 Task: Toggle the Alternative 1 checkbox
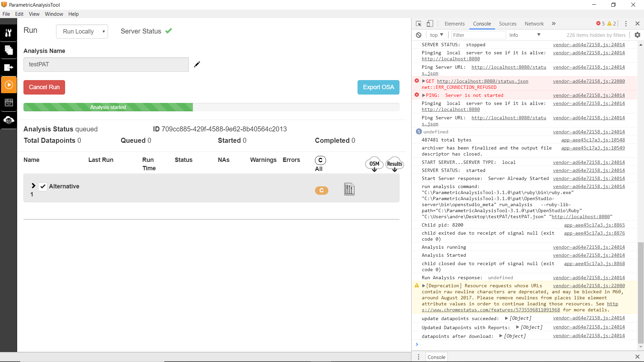click(43, 186)
